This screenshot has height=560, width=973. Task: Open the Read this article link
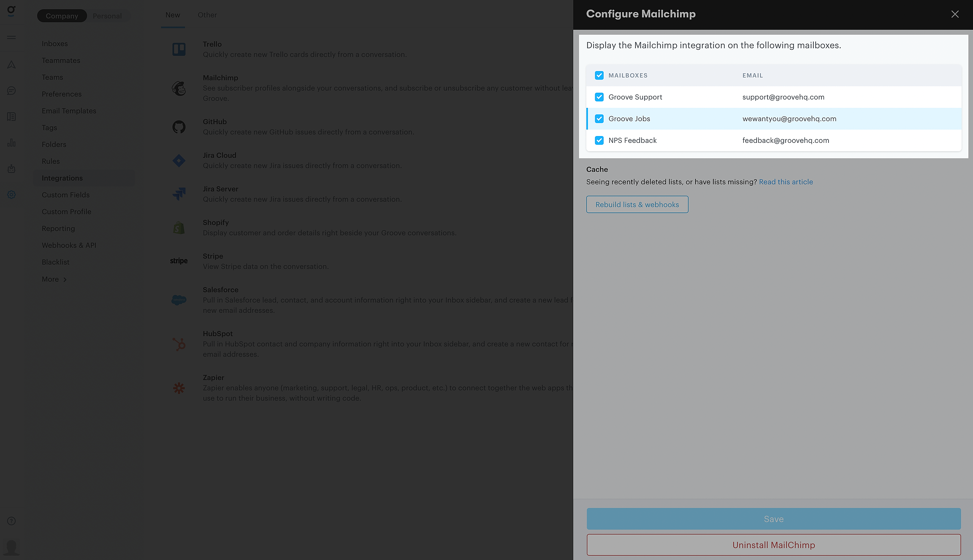[x=786, y=182]
